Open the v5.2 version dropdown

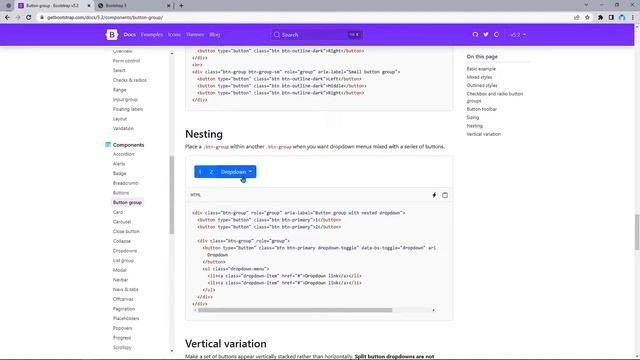(x=518, y=35)
